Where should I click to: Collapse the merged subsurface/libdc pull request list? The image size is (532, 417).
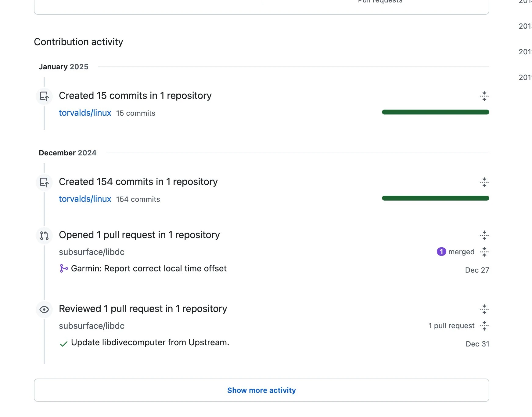(x=484, y=252)
